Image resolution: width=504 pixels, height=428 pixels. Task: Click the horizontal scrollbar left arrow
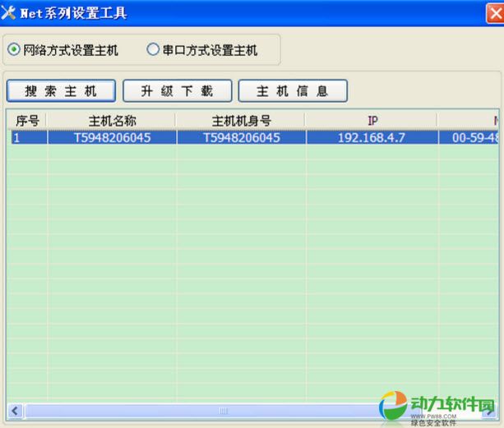click(15, 410)
